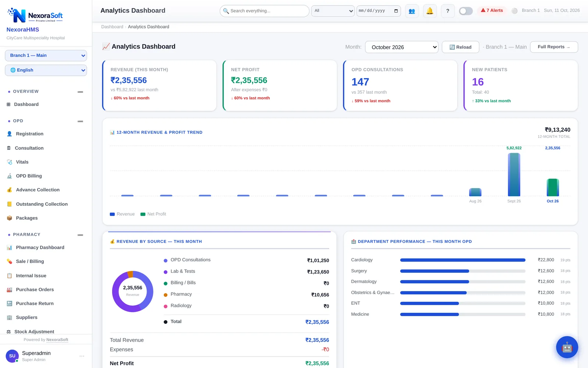Click the Internal Issue clipboard icon
The image size is (588, 368).
tap(10, 276)
